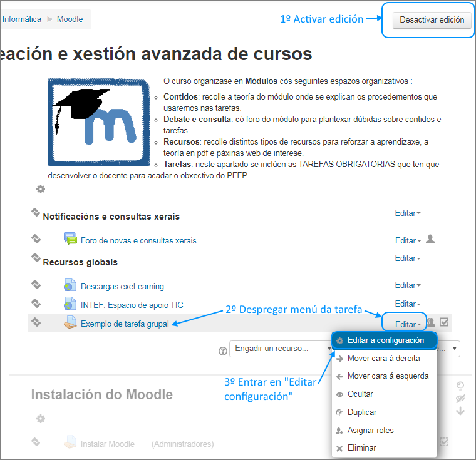The height and width of the screenshot is (460, 476).
Task: Collapse Editar menu for Exemplo de tarefa grupal
Action: (408, 324)
